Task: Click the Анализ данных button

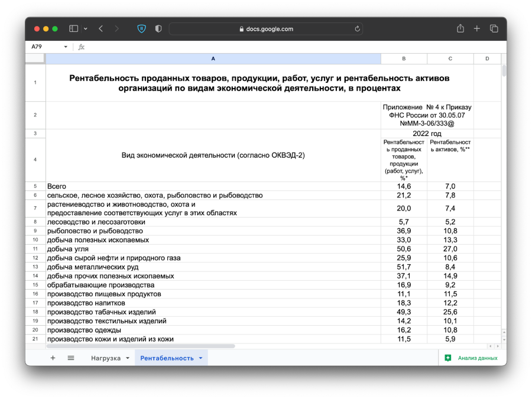Action: click(x=472, y=358)
